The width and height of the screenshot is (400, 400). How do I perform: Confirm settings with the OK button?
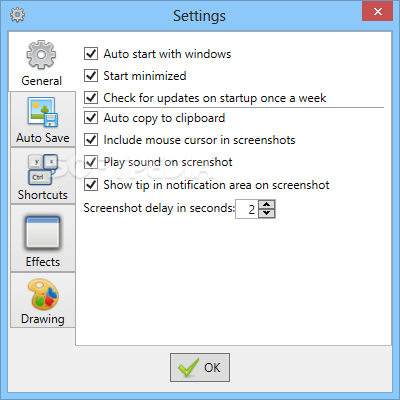click(x=200, y=367)
